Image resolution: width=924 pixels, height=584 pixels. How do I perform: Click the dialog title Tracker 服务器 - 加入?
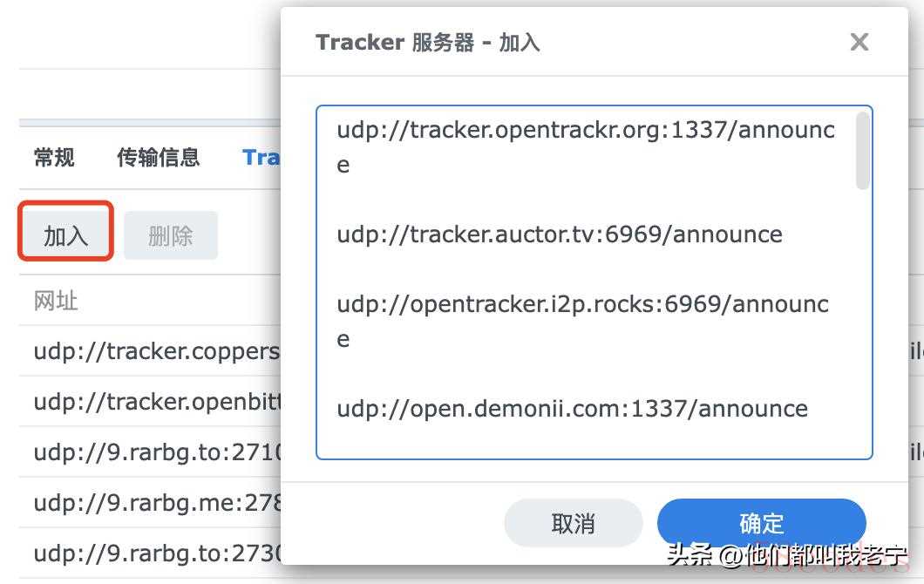tap(428, 43)
